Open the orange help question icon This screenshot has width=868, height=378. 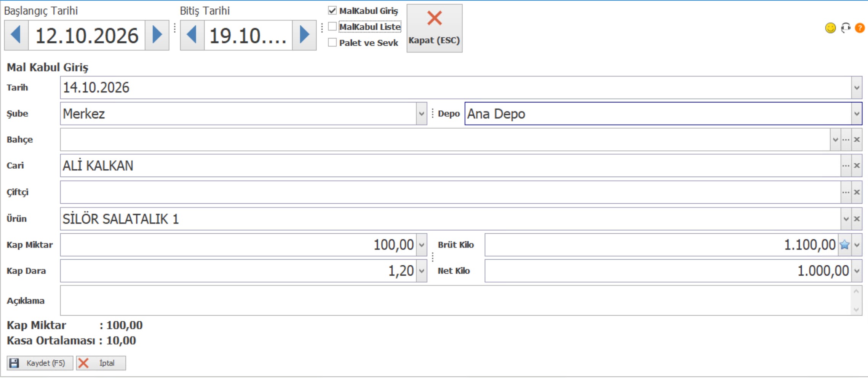(860, 28)
